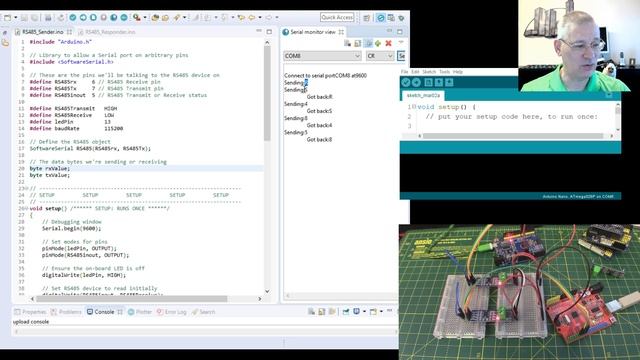
Task: Click the Upload sketch arrow icon in Eclipse toolbar
Action: pos(83,18)
